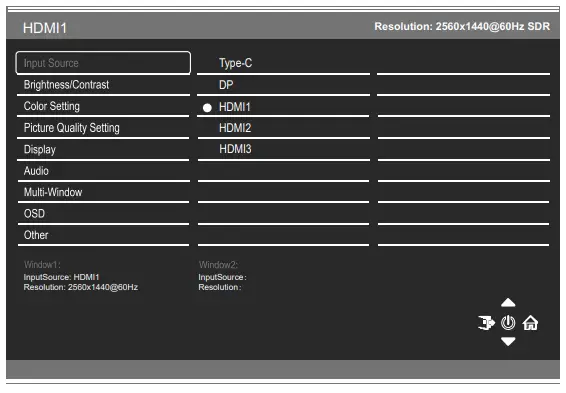The image size is (566, 393).
Task: Open the Other menu
Action: (x=103, y=235)
